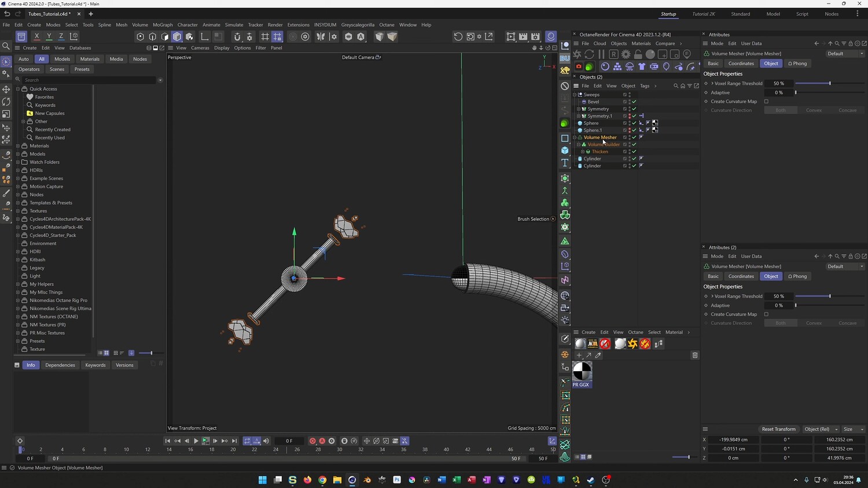Open Microsoft Word from taskbar
Image resolution: width=868 pixels, height=488 pixels.
[x=442, y=480]
